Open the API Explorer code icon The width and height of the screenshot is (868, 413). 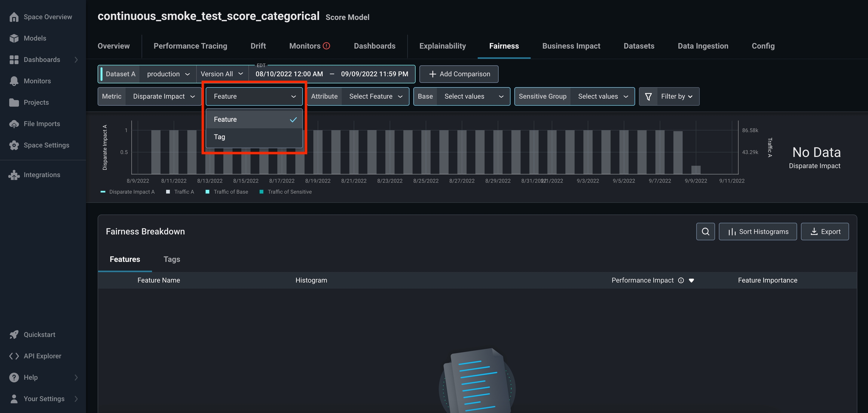[x=14, y=356]
